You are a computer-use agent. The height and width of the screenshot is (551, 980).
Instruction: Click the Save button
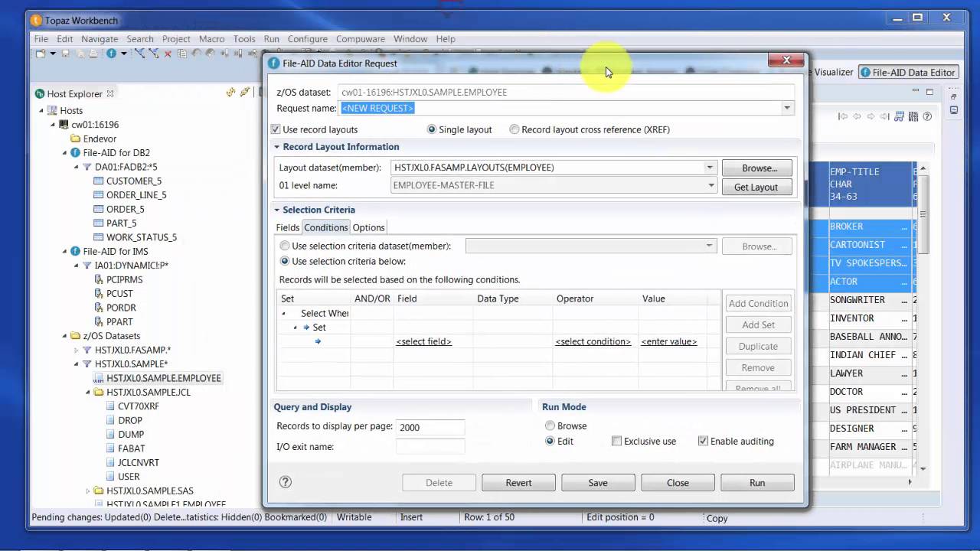click(x=598, y=483)
